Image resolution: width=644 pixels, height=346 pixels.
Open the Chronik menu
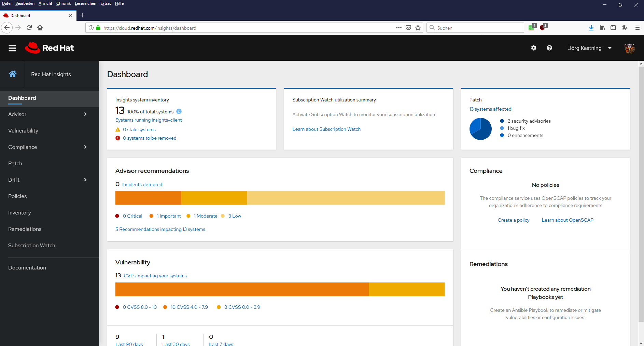(64, 3)
